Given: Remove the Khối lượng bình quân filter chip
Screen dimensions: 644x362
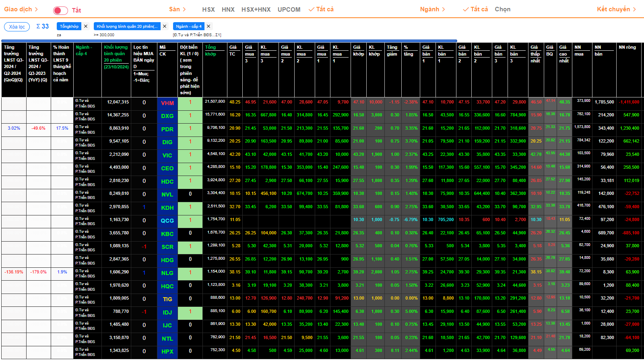Looking at the screenshot, I should coord(165,26).
